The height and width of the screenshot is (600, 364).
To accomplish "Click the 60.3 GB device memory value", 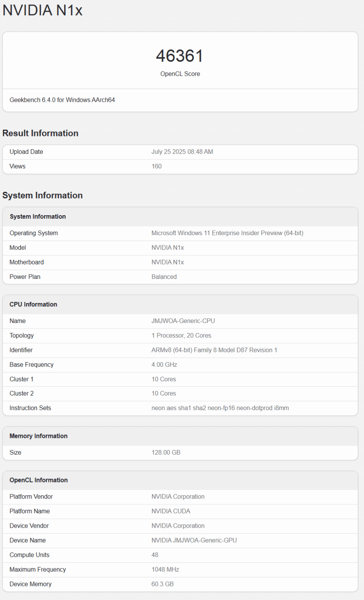I will point(162,584).
